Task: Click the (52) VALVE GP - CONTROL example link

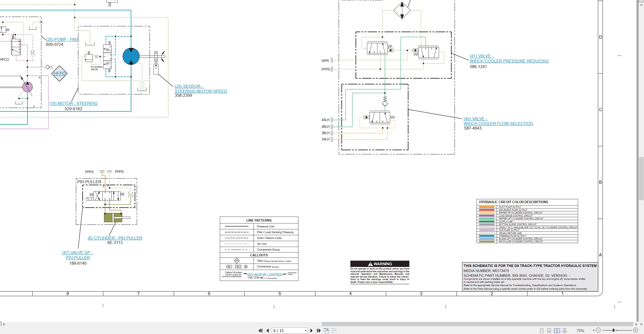Action: (x=265, y=274)
